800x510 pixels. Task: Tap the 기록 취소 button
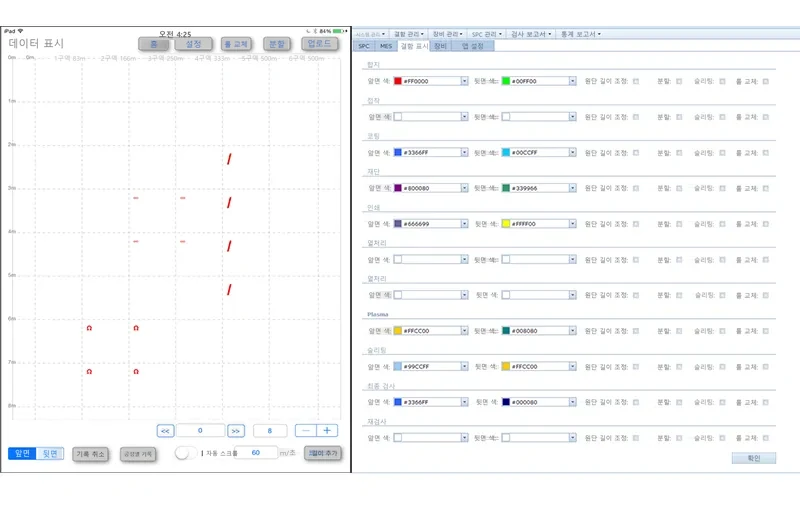click(90, 454)
